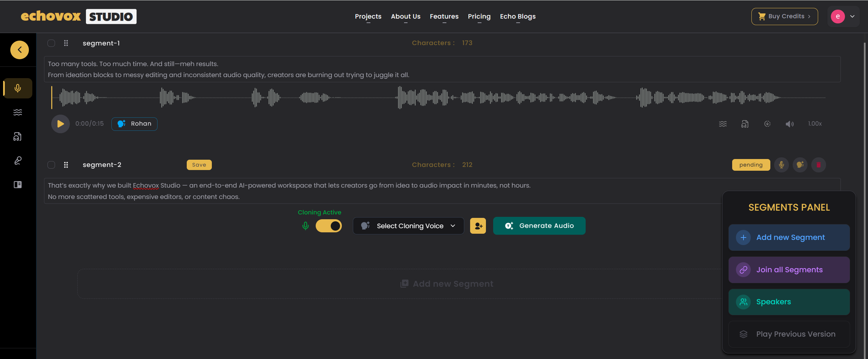Click segment-2 voice head icon
Viewport: 868px width, 359px height.
point(800,165)
